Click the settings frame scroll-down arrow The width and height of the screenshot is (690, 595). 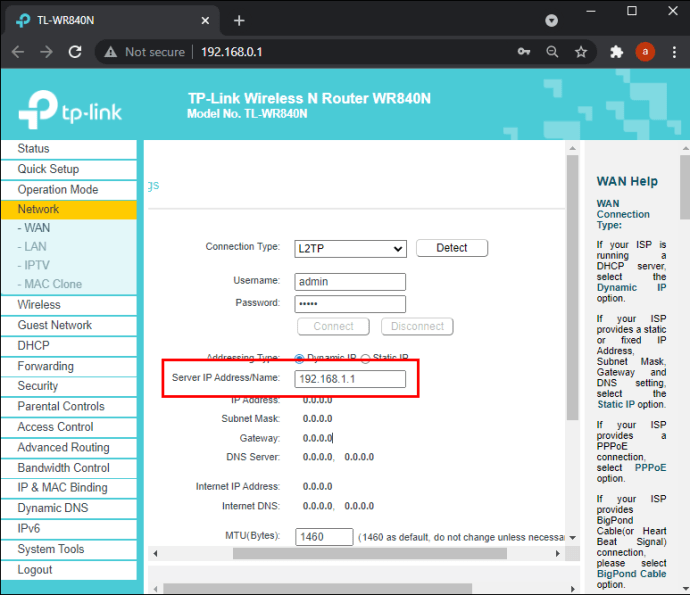[x=572, y=538]
